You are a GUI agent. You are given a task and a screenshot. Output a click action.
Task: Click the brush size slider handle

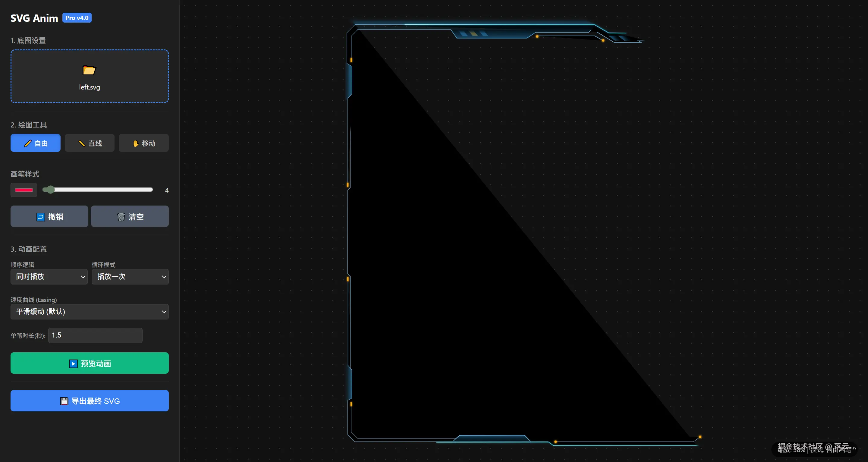[x=50, y=190]
